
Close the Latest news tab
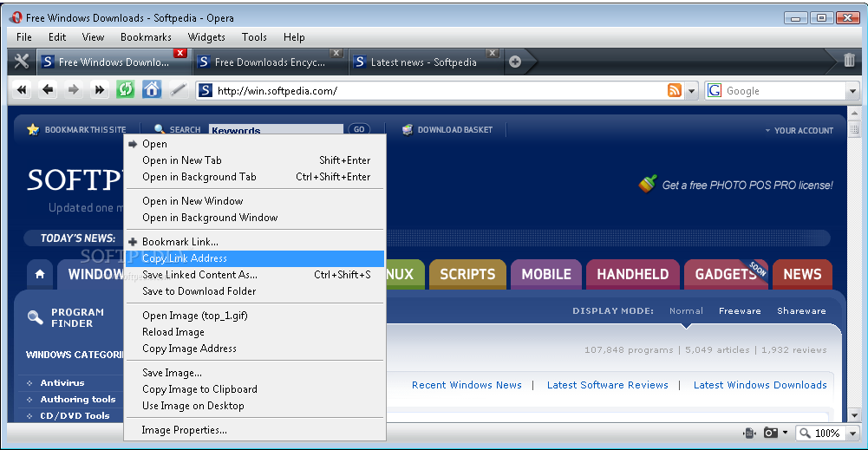[493, 53]
